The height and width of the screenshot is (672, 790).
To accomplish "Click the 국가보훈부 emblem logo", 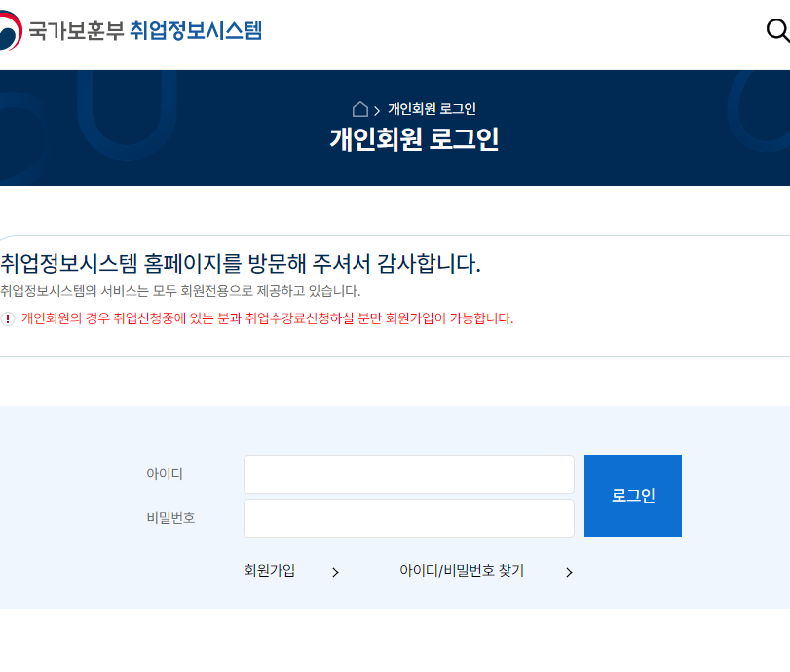I will [11, 31].
